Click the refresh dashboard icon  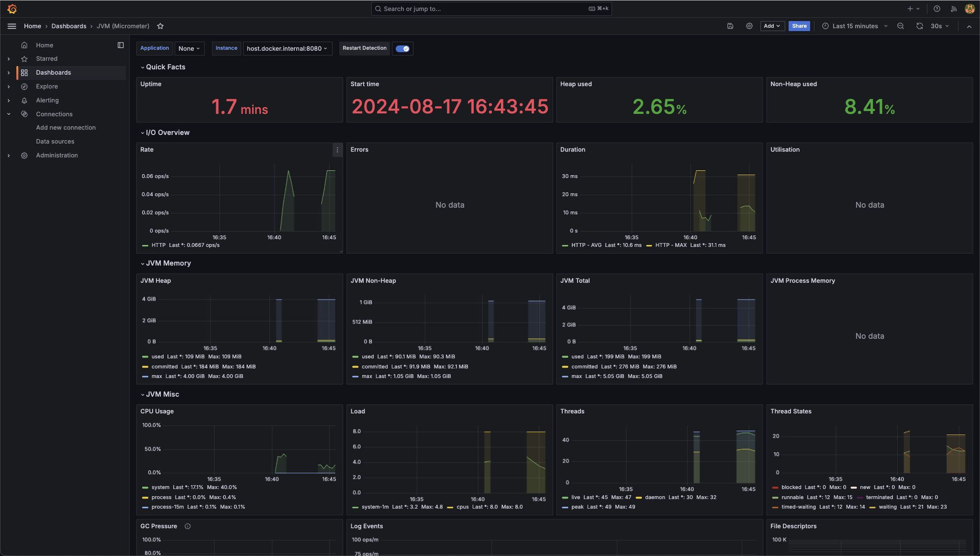pyautogui.click(x=919, y=26)
